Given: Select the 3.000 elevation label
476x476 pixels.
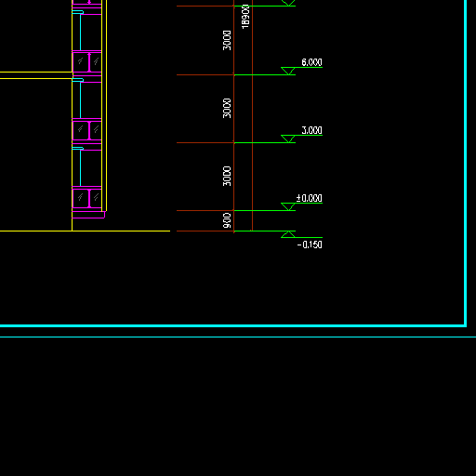Looking at the screenshot, I should click(x=311, y=130).
